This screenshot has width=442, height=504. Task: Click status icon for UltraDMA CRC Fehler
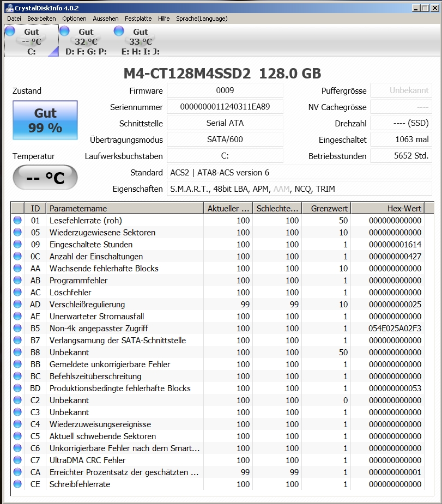click(17, 460)
